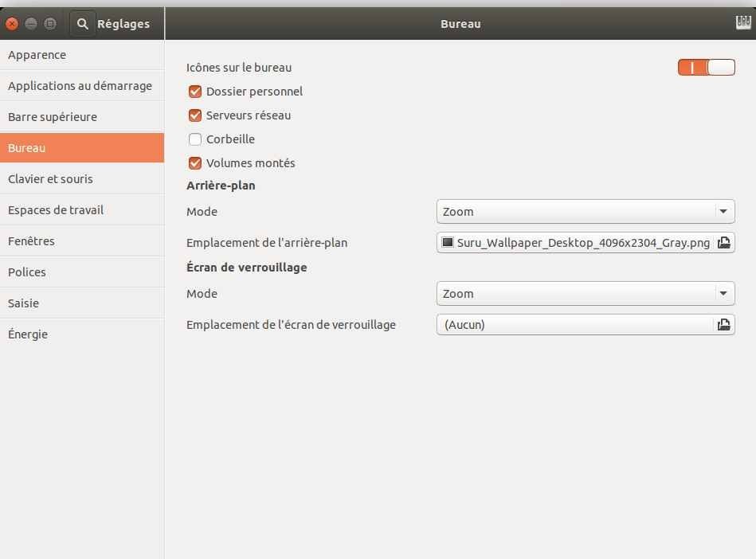Uncheck the Volumes montés checkbox
The height and width of the screenshot is (559, 756).
[x=195, y=163]
